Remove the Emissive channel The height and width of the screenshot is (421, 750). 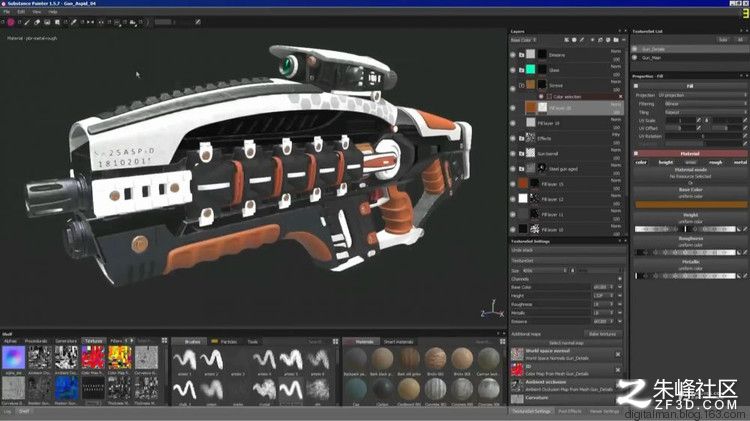pyautogui.click(x=620, y=321)
